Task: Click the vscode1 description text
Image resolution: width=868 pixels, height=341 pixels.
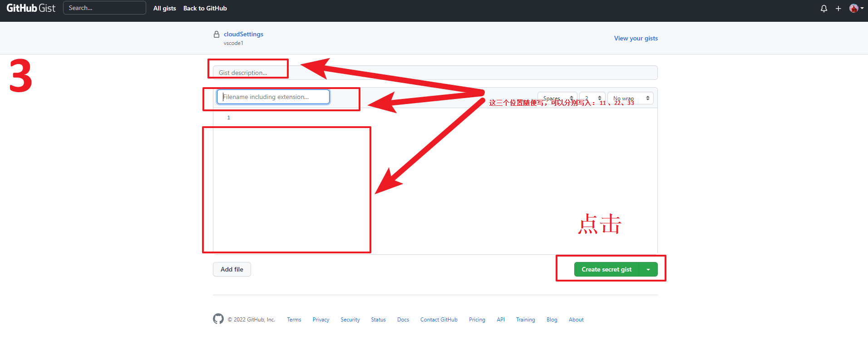Action: pos(233,43)
